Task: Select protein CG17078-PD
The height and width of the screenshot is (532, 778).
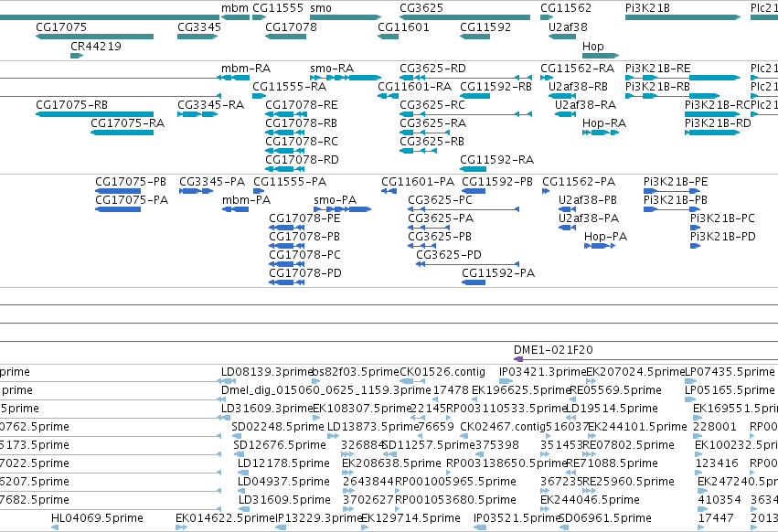Action: (305, 274)
